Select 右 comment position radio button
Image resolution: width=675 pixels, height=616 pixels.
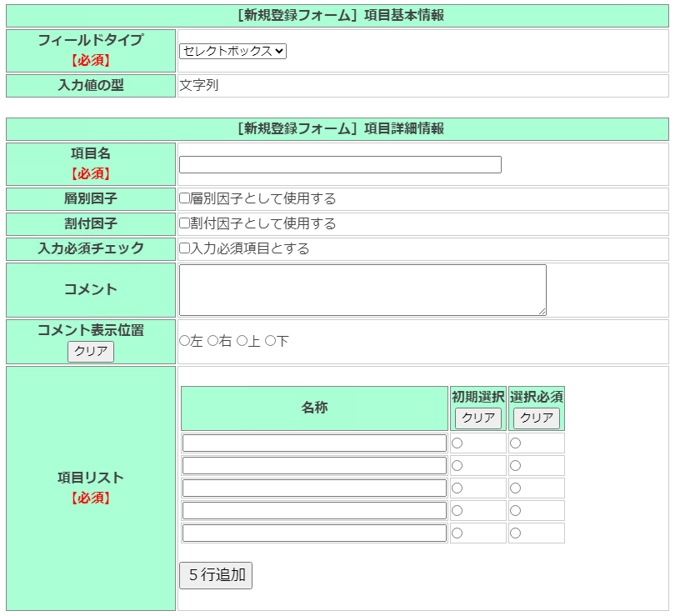point(212,341)
